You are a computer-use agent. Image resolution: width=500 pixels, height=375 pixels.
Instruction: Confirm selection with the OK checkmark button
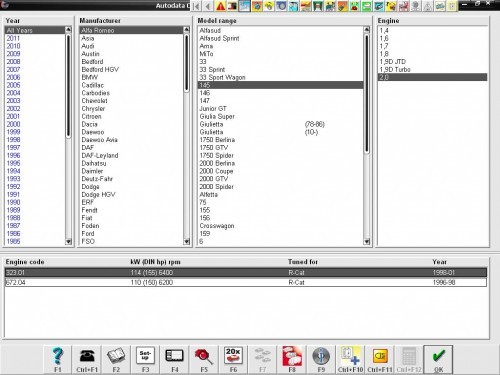pyautogui.click(x=438, y=359)
